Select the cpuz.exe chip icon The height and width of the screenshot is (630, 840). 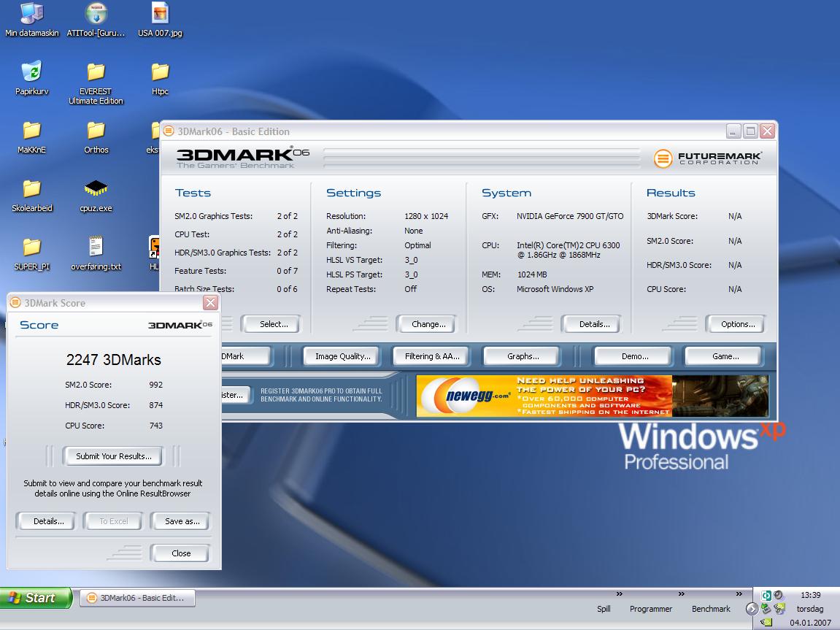point(96,196)
